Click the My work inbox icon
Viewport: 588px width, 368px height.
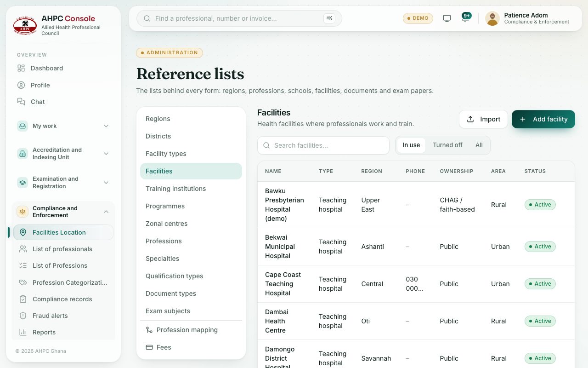(23, 126)
